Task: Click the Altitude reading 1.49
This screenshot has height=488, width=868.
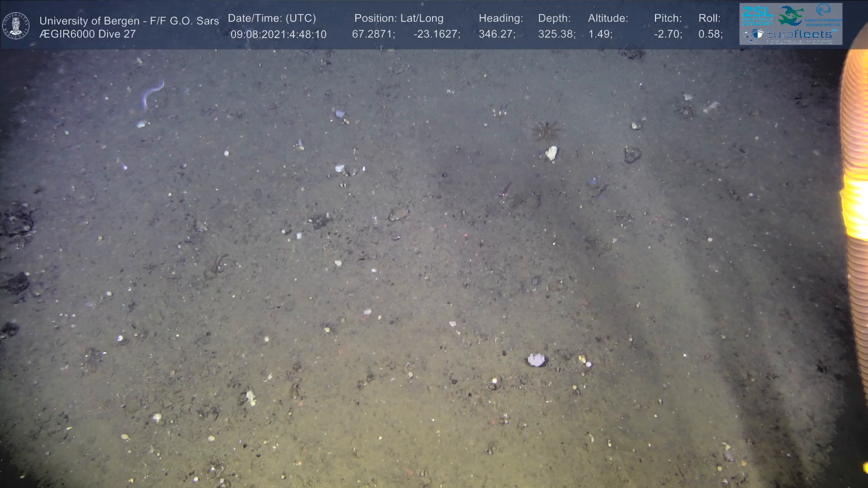Action: click(x=599, y=34)
